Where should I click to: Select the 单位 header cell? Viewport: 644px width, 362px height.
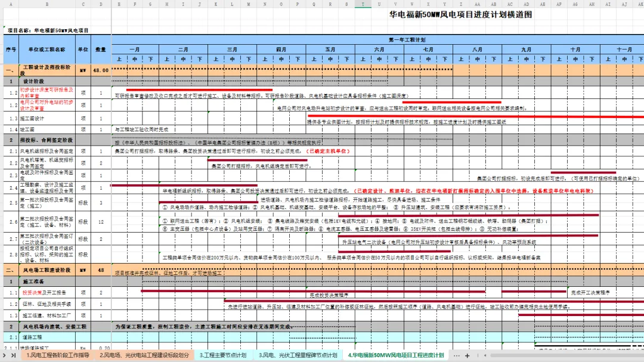click(x=83, y=49)
